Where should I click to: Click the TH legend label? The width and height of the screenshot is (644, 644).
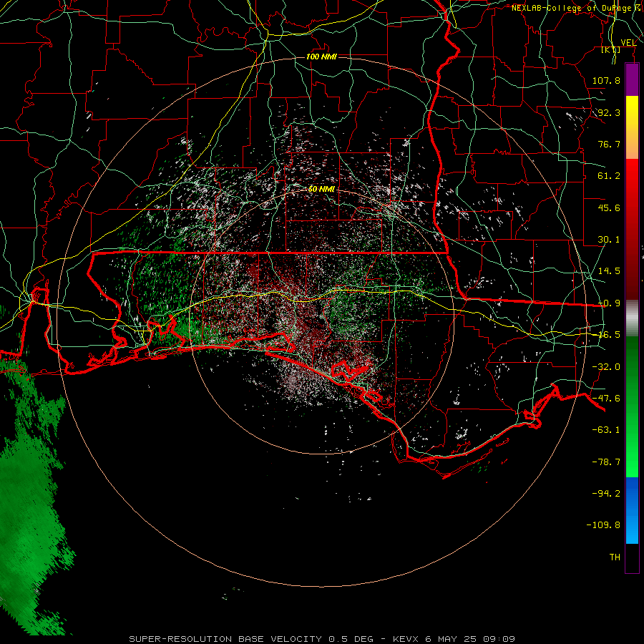[615, 557]
